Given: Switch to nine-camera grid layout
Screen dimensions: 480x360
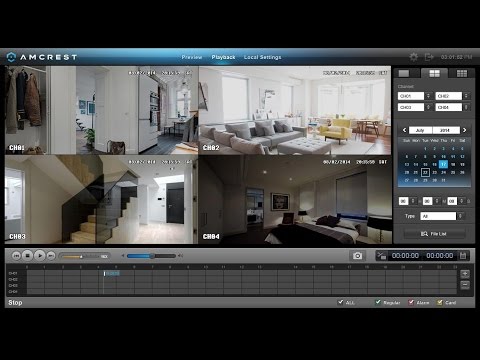Looking at the screenshot, I should click(462, 73).
